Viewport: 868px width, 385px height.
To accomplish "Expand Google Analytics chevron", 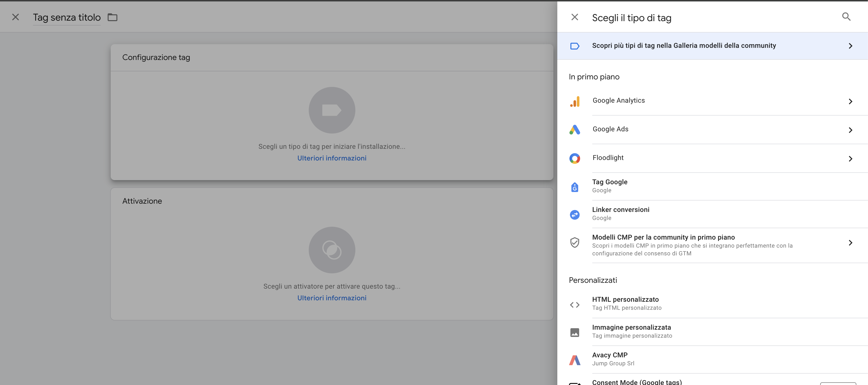I will [x=850, y=101].
